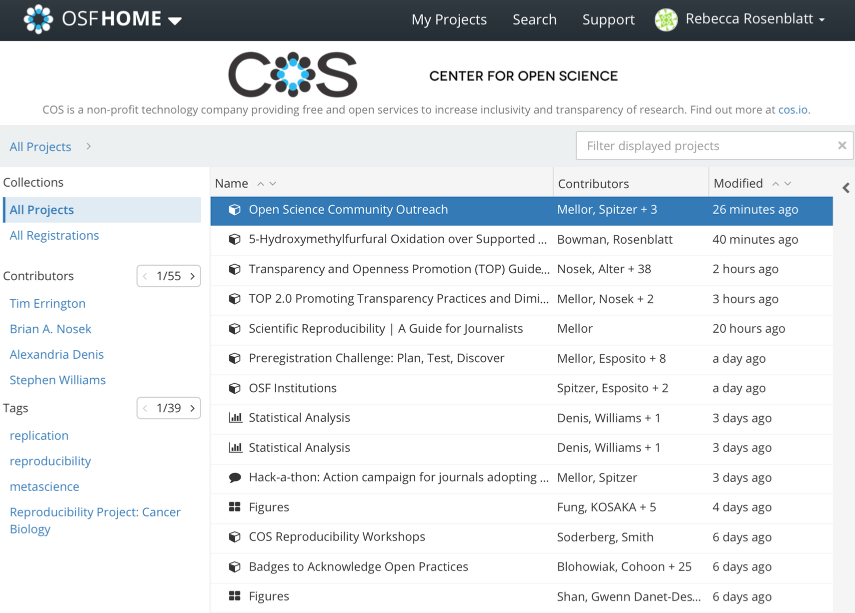Click project icon for Badges to Acknowledge Open Practices

(x=234, y=567)
